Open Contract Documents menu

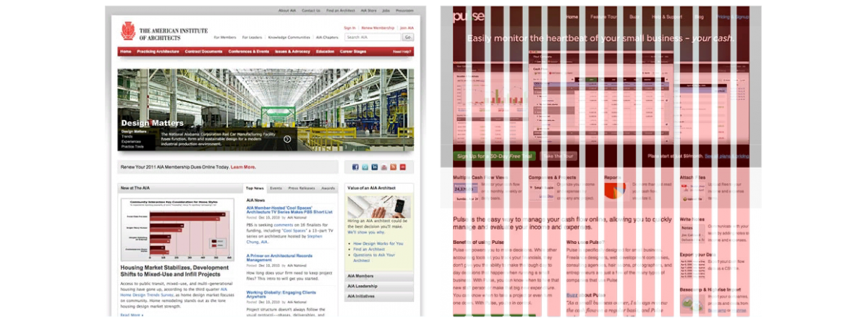tap(204, 51)
